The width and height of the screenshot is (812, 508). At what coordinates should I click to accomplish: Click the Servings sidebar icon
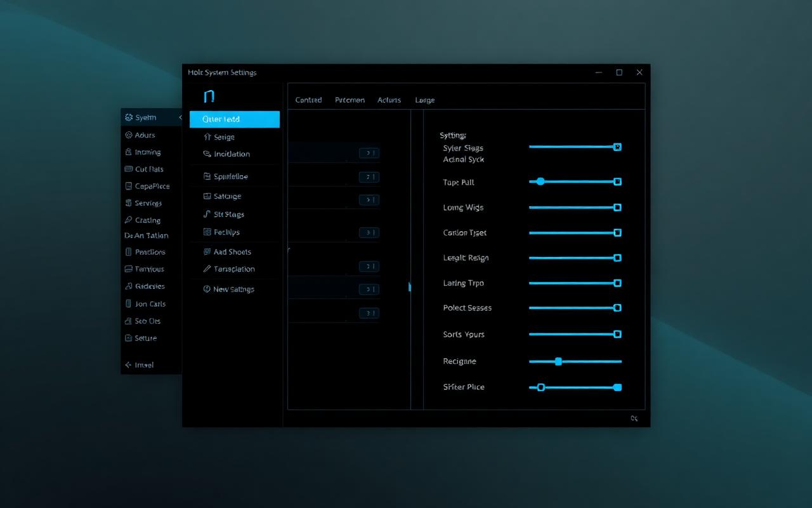129,203
